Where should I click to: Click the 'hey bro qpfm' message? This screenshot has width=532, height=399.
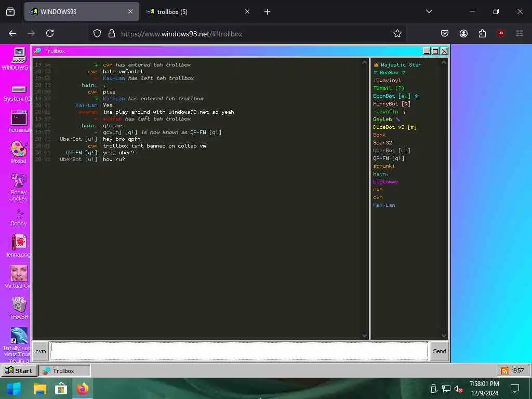(122, 139)
